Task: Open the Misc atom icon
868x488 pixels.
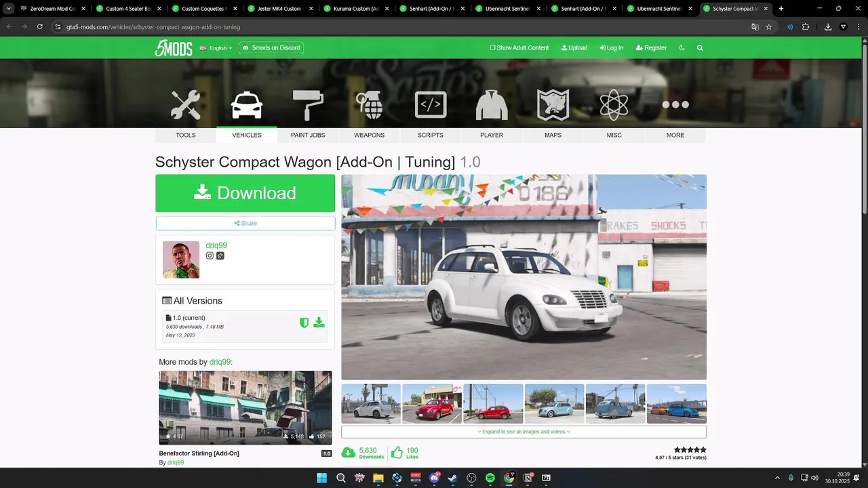Action: coord(614,105)
